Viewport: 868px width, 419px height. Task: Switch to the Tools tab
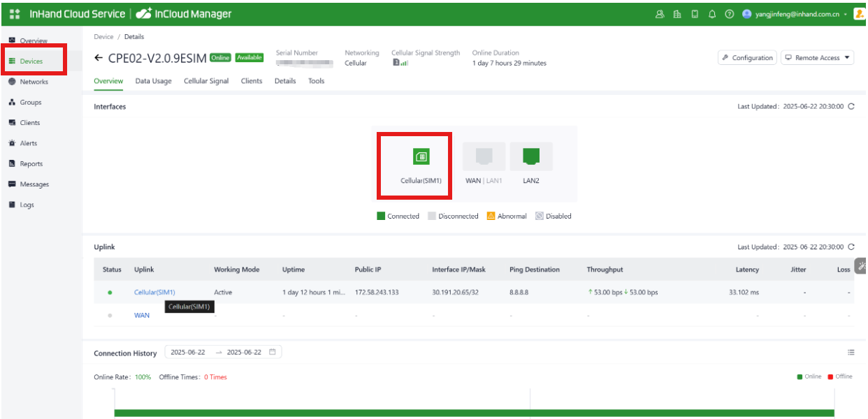(x=317, y=81)
